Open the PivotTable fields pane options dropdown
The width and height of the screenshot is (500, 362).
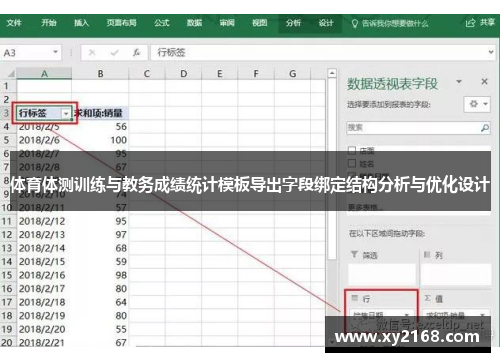459,81
